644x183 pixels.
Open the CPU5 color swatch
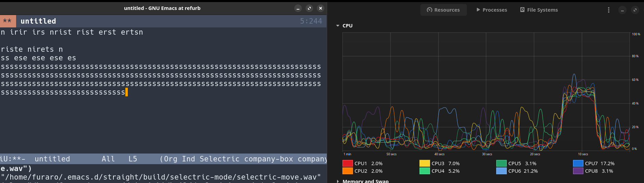click(x=501, y=163)
